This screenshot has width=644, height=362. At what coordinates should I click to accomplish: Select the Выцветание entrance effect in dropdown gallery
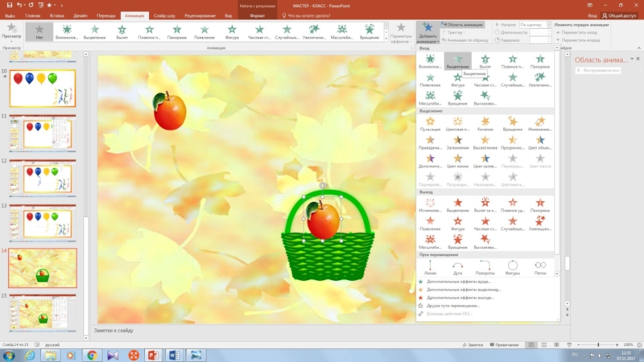(457, 63)
